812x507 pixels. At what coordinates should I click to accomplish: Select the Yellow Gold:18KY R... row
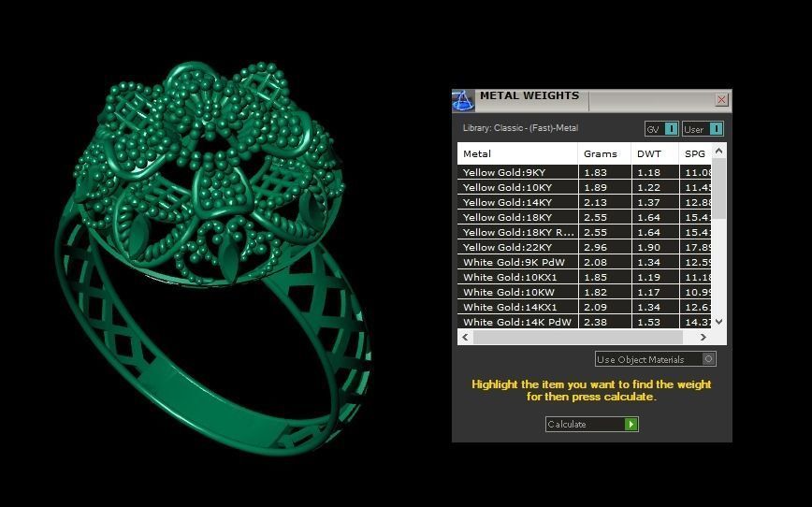pyautogui.click(x=585, y=233)
